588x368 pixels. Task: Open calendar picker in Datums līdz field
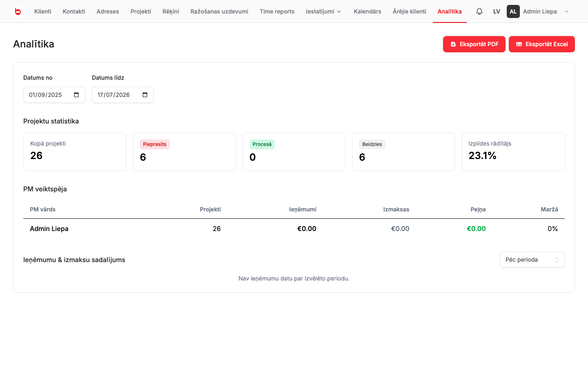coord(145,95)
